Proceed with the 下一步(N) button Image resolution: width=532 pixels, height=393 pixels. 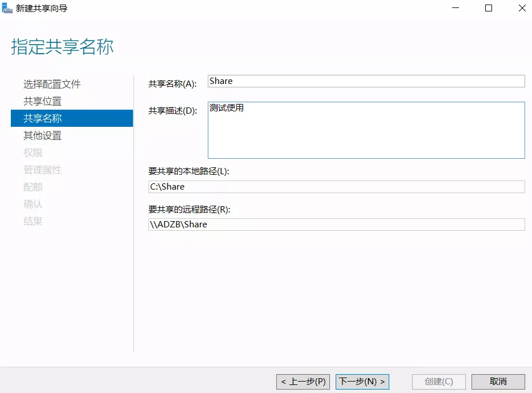point(362,382)
